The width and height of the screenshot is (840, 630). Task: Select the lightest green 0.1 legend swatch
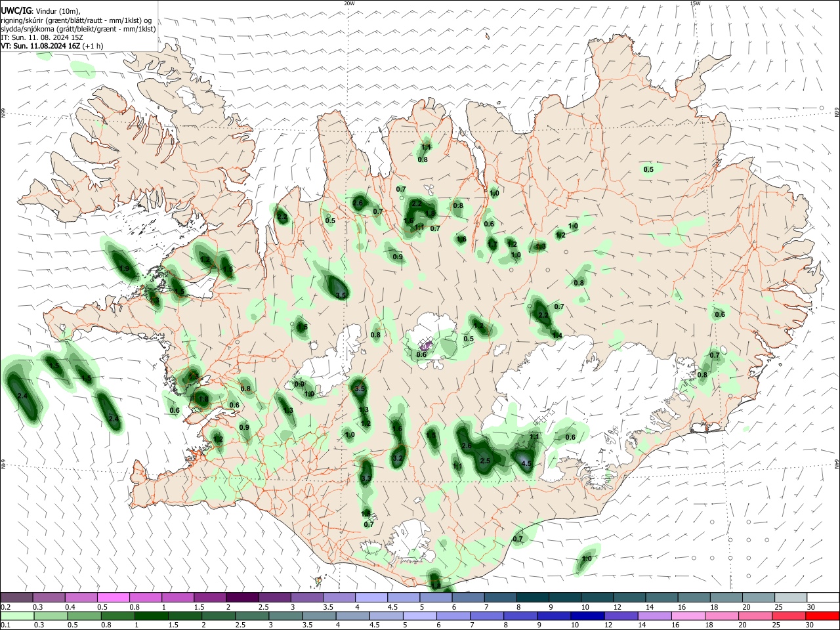(17, 616)
